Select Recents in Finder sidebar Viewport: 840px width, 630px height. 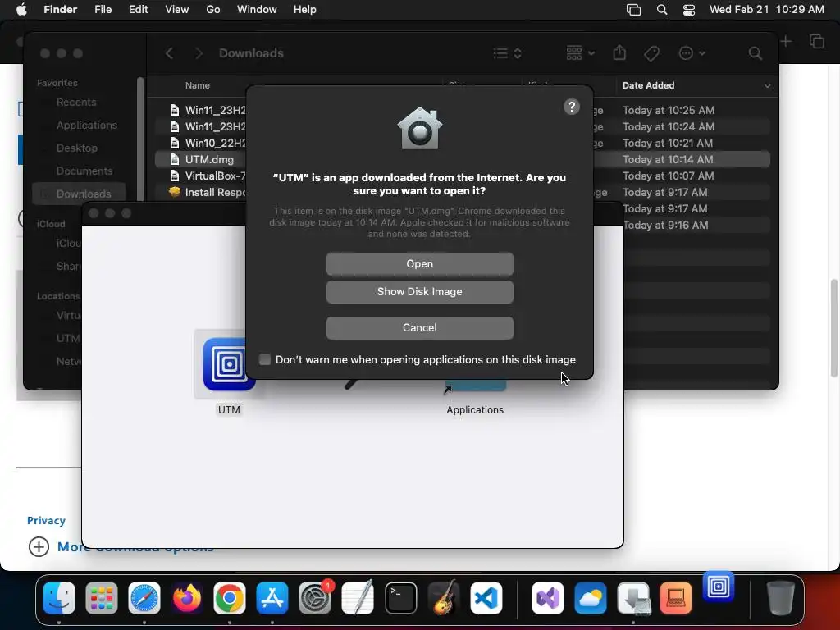pyautogui.click(x=76, y=102)
